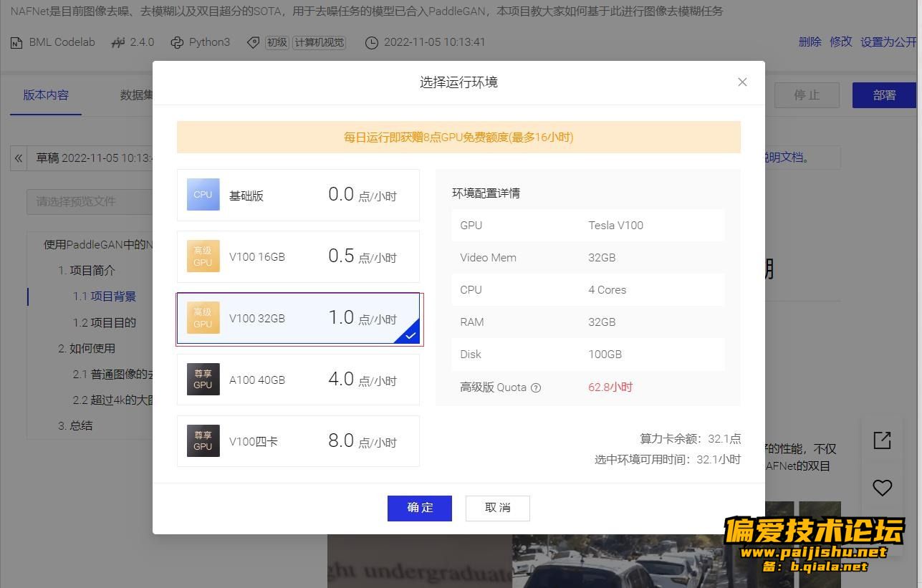922x588 pixels.
Task: Click the clock icon beside the date
Action: pos(371,43)
